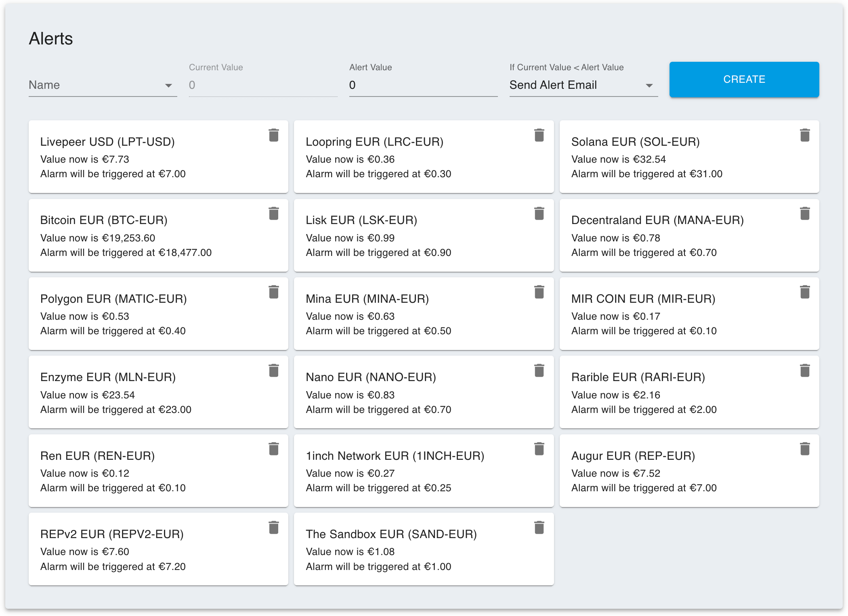
Task: Delete the Solana EUR (SOL-EUR) alert
Action: 805,135
